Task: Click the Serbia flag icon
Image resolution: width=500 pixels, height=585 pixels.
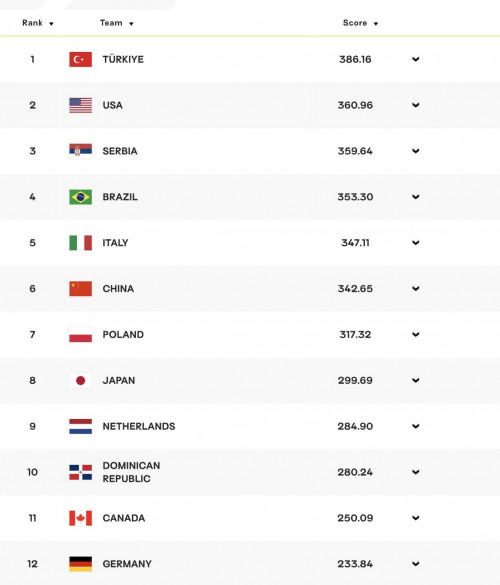Action: click(81, 151)
